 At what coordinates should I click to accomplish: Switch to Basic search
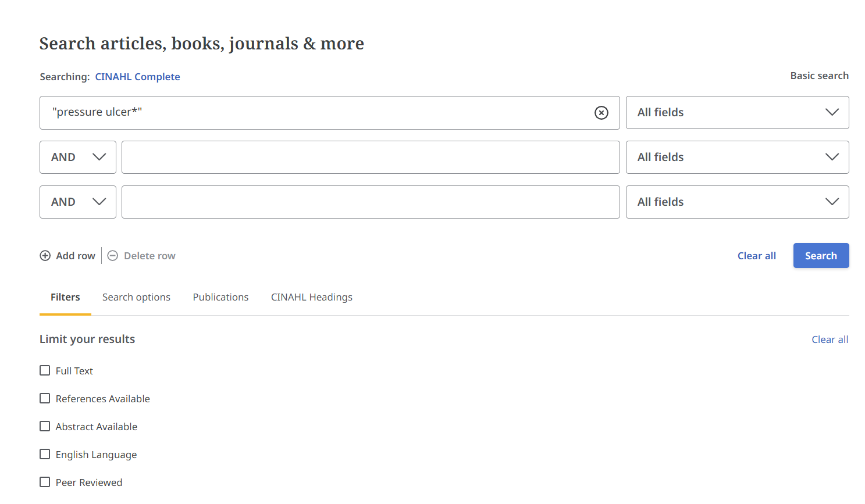pos(818,76)
